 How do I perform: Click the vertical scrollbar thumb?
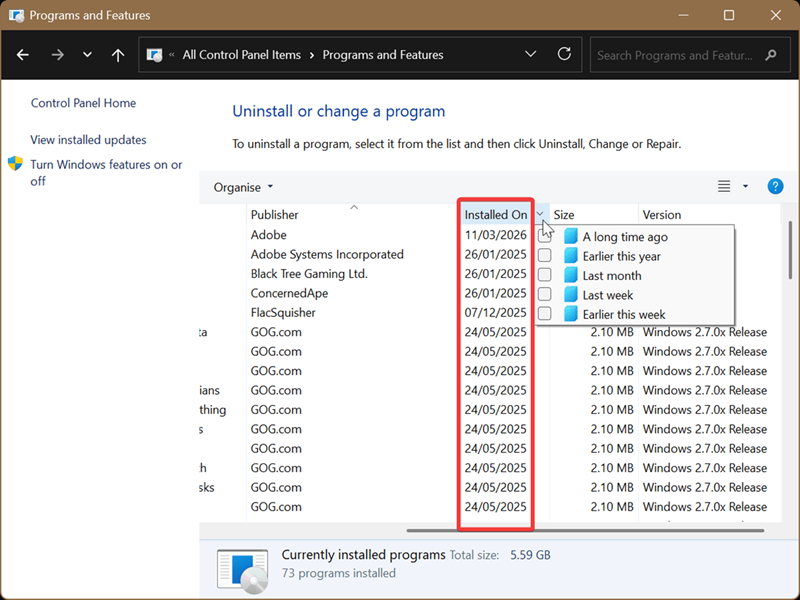point(790,250)
